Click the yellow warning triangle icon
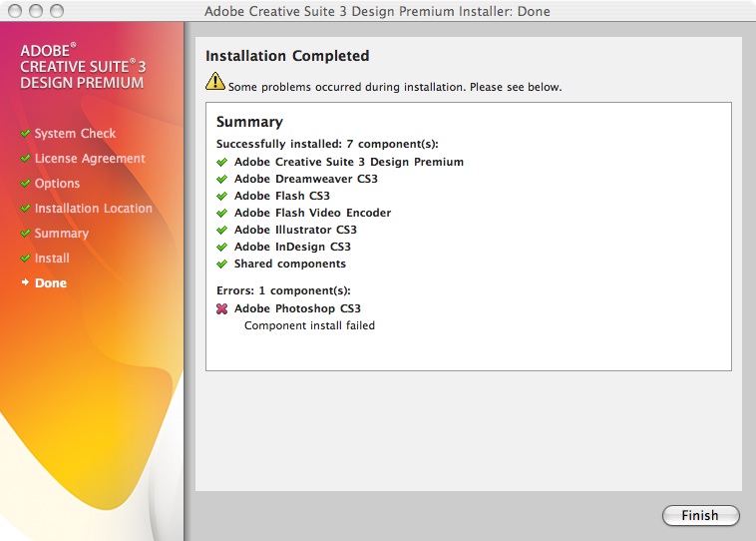 215,81
